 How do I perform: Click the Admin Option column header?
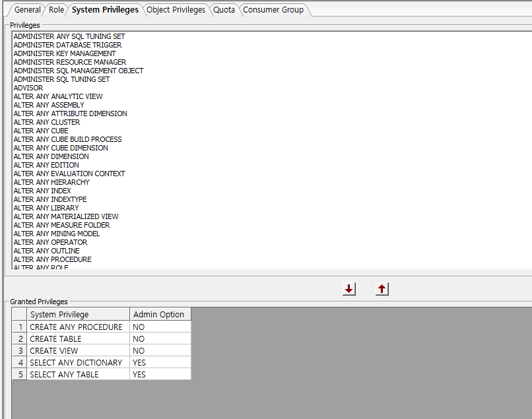pyautogui.click(x=158, y=315)
